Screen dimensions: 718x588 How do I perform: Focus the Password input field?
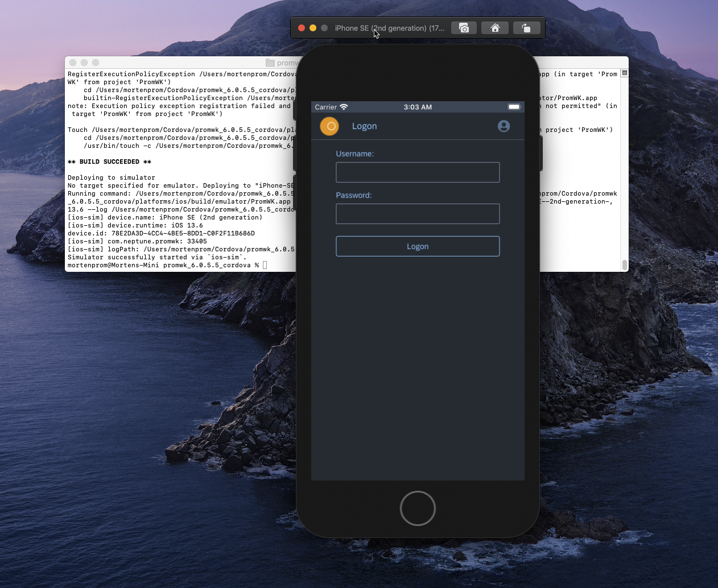pyautogui.click(x=418, y=214)
